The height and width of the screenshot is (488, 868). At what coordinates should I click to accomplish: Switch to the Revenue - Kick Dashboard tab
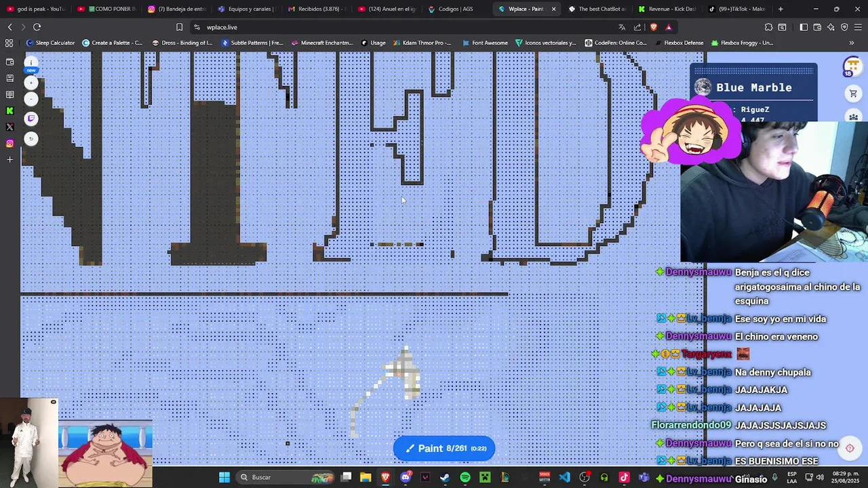(x=668, y=9)
